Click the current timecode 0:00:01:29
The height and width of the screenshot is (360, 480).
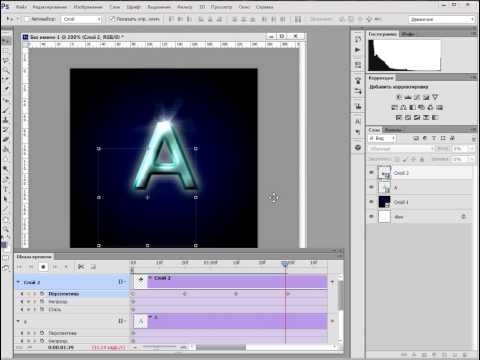coord(61,347)
